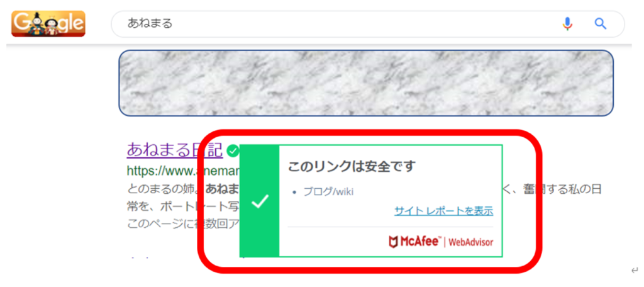Click the marble-textured banner image

click(366, 83)
